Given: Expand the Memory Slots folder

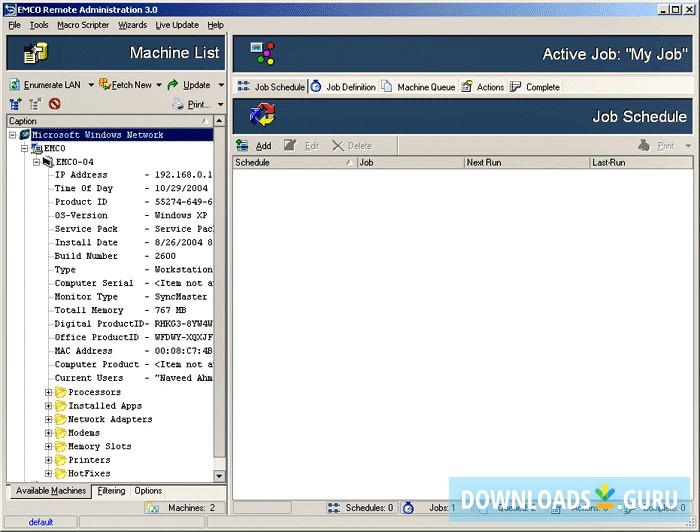Looking at the screenshot, I should [x=48, y=446].
